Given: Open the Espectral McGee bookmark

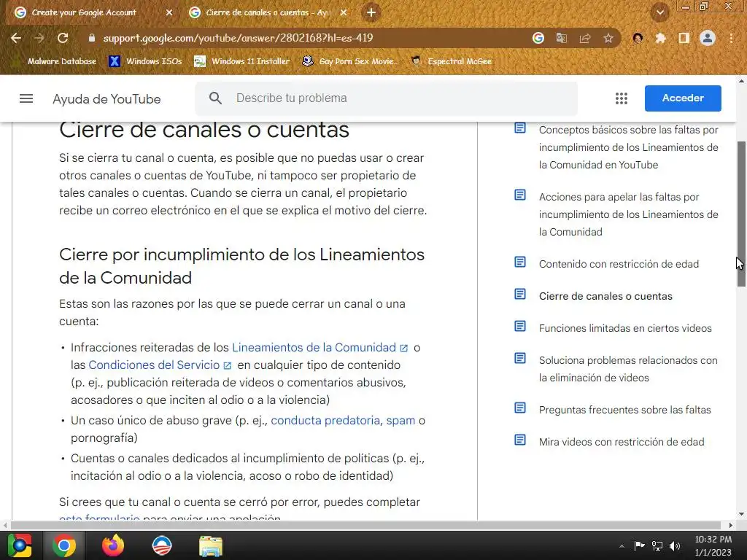Looking at the screenshot, I should tap(451, 61).
